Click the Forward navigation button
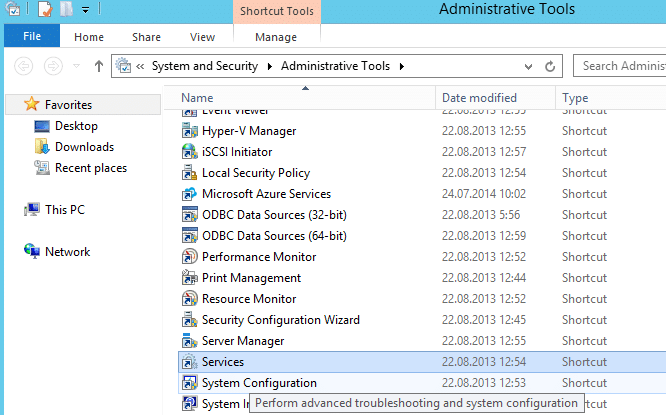This screenshot has height=415, width=666. (x=54, y=66)
